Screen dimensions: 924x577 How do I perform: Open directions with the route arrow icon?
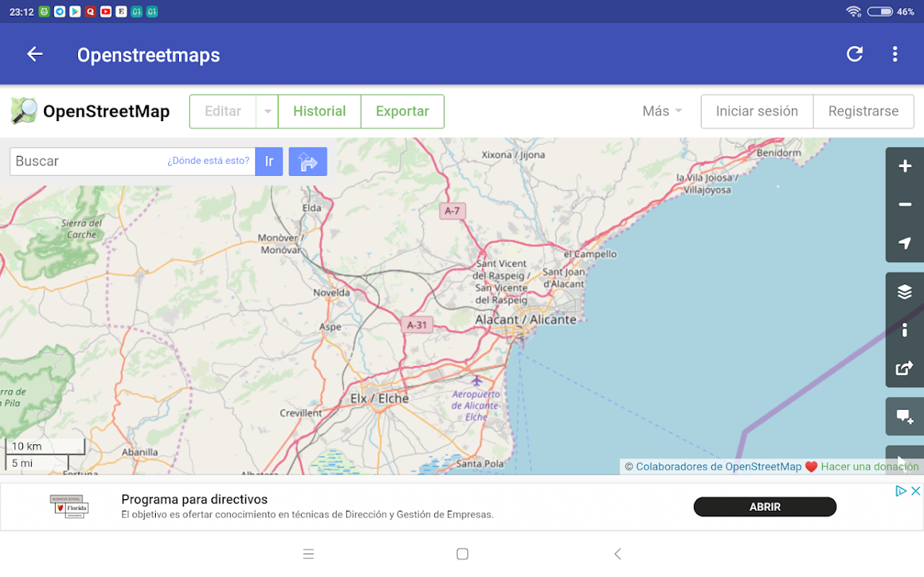[308, 162]
